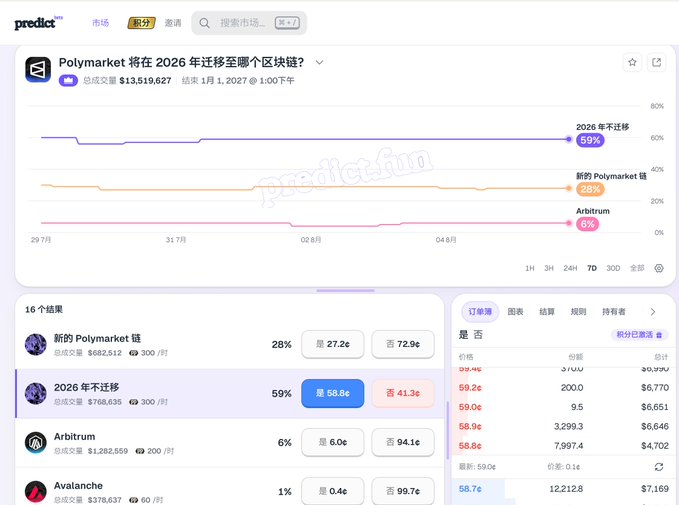The height and width of the screenshot is (505, 679).
Task: Select the 3H chart range
Action: click(x=549, y=268)
